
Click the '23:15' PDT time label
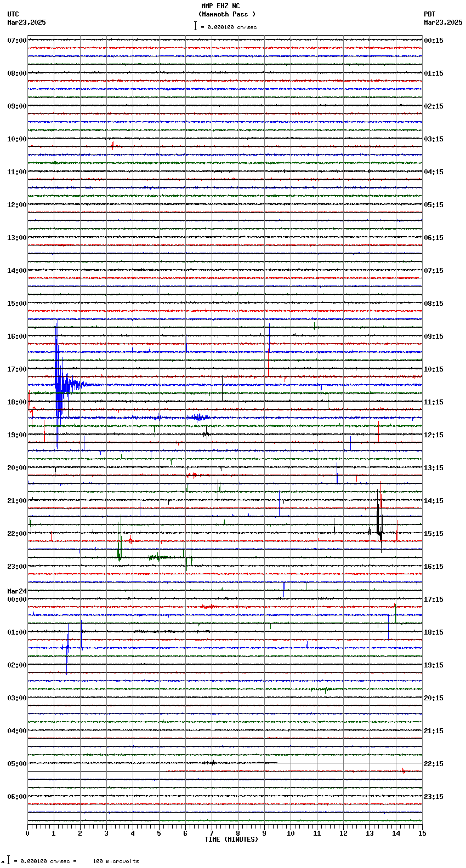(434, 797)
